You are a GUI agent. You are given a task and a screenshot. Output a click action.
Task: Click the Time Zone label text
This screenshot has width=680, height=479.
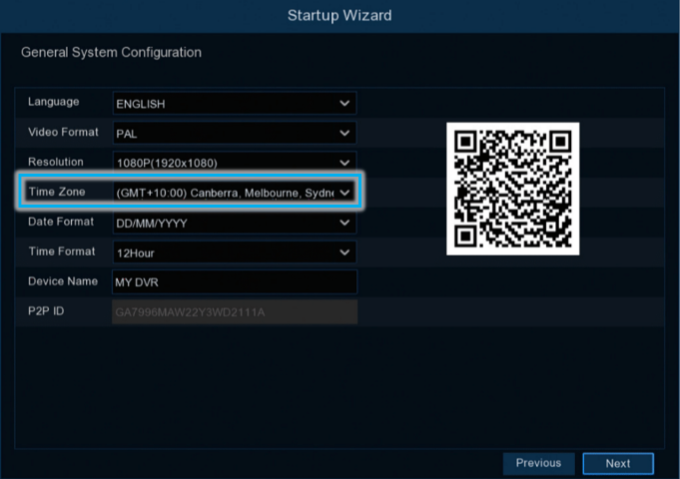tap(57, 192)
